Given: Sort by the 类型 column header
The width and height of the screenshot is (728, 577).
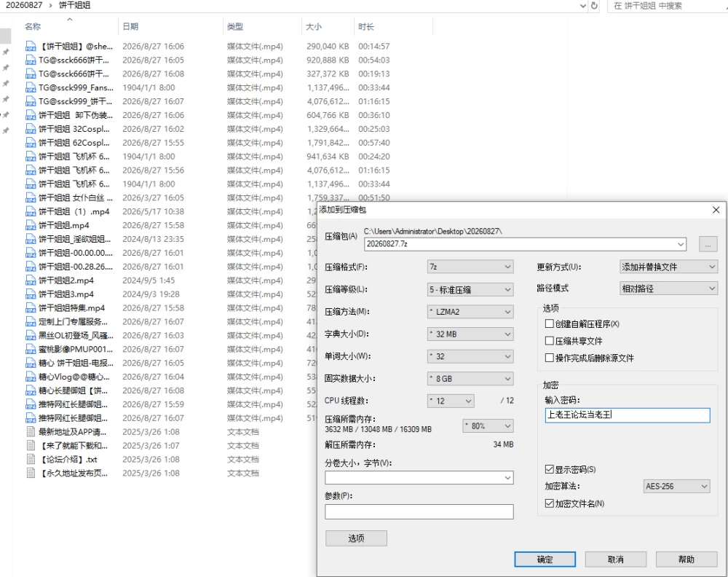Looking at the screenshot, I should coord(235,27).
